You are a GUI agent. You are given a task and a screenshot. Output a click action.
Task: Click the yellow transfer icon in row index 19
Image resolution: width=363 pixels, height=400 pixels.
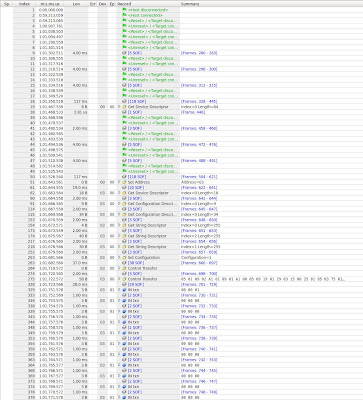click(124, 107)
